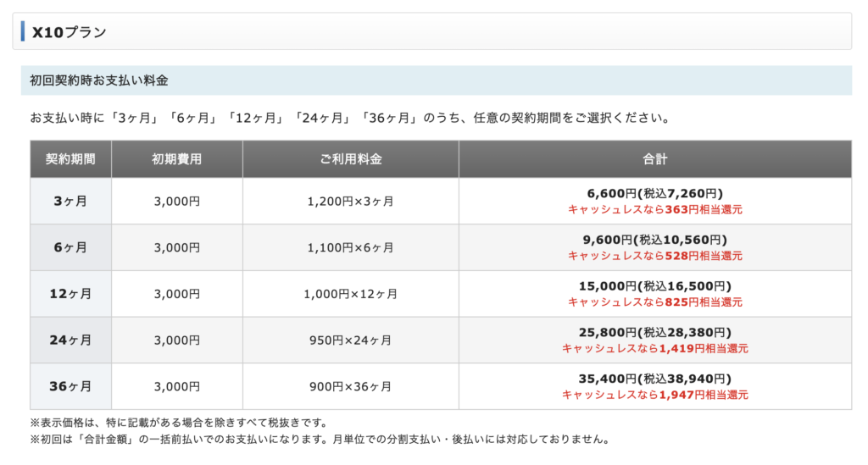Click the 1,100円×6ヶ月 usage fee cell
This screenshot has height=465, width=868.
click(351, 247)
